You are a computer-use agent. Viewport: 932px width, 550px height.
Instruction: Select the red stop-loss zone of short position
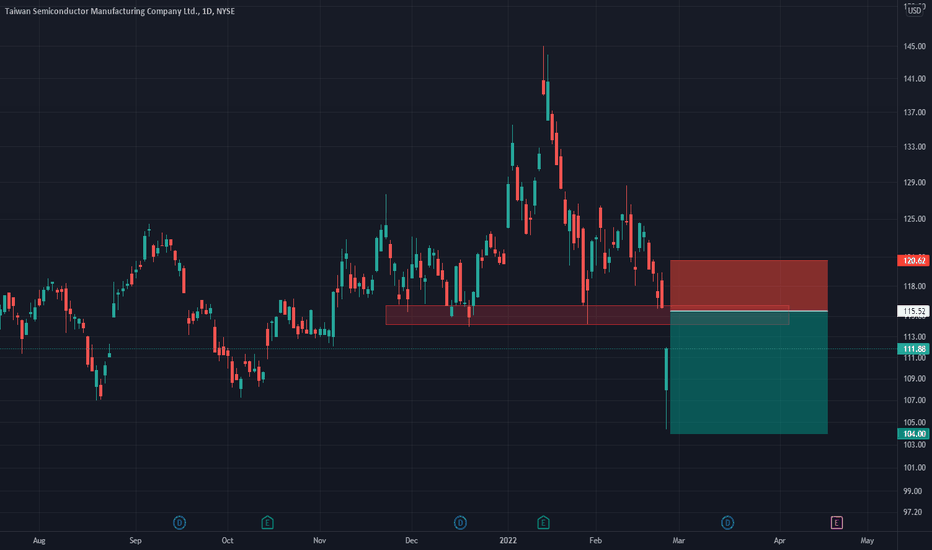(x=748, y=285)
